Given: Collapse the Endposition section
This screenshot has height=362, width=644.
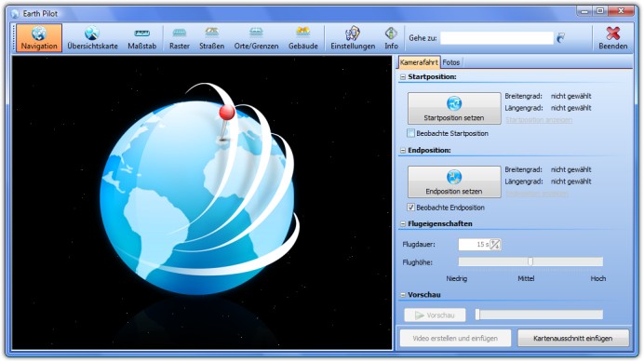Looking at the screenshot, I should (403, 151).
